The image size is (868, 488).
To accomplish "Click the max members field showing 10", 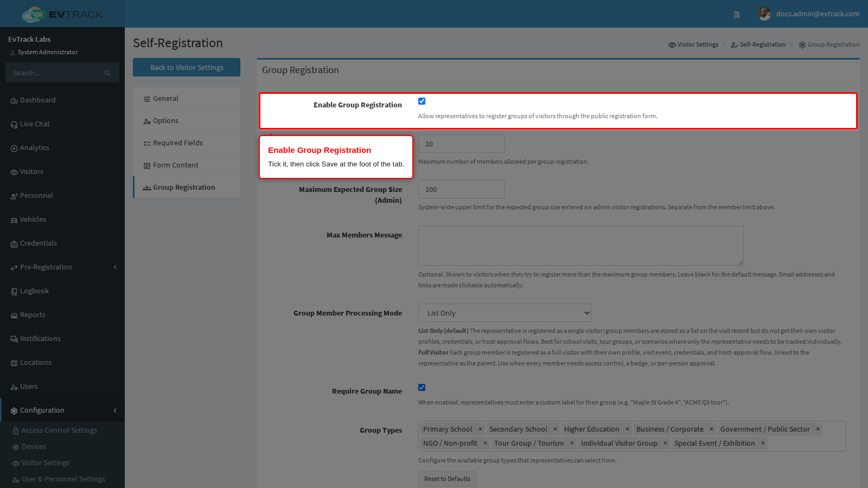I will pyautogui.click(x=461, y=144).
